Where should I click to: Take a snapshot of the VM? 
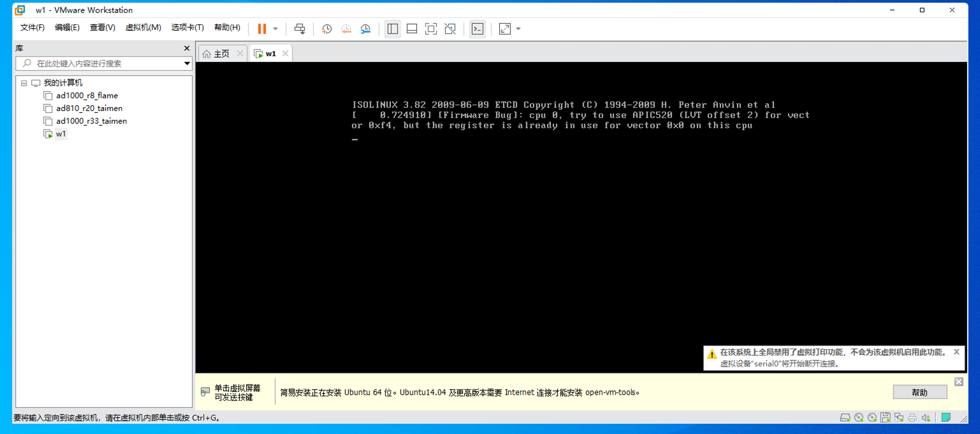click(x=326, y=29)
